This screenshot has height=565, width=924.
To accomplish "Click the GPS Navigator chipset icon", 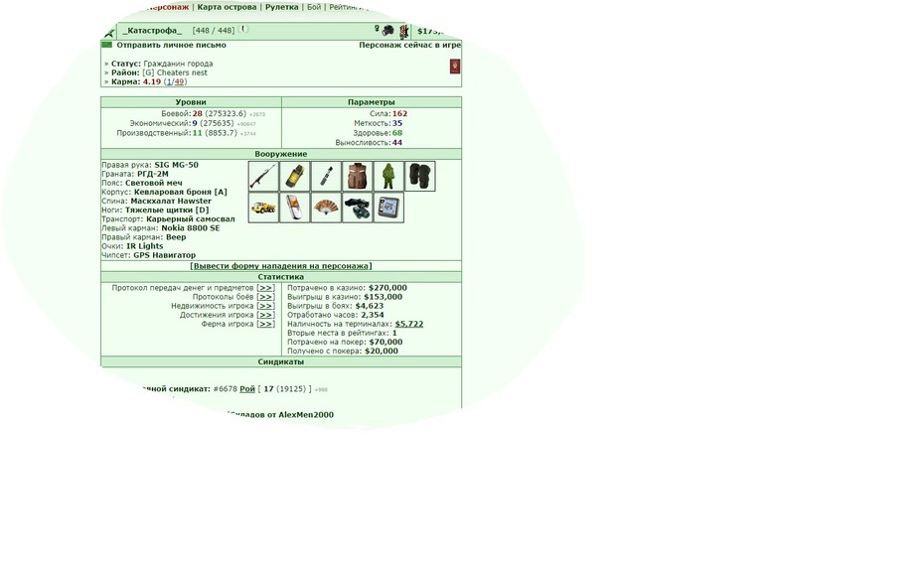I will click(x=388, y=208).
